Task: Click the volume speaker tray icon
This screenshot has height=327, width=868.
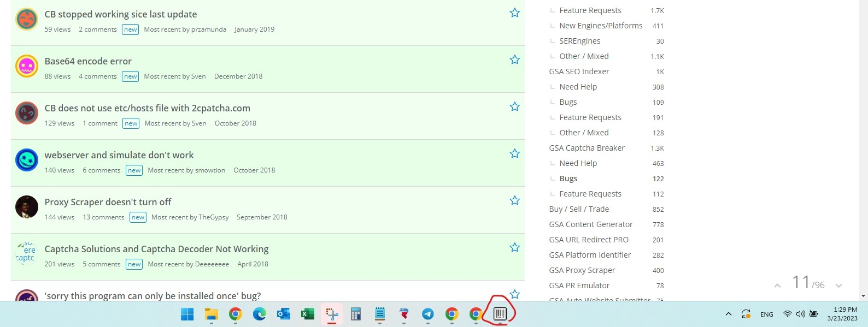Action: [800, 314]
